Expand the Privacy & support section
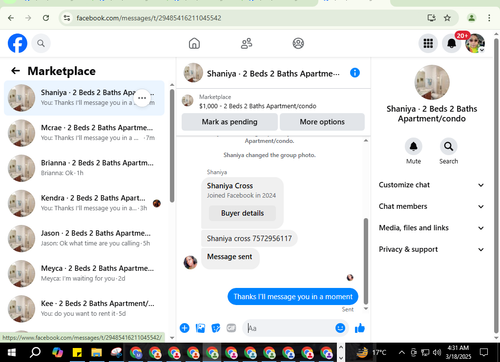 pos(431,249)
